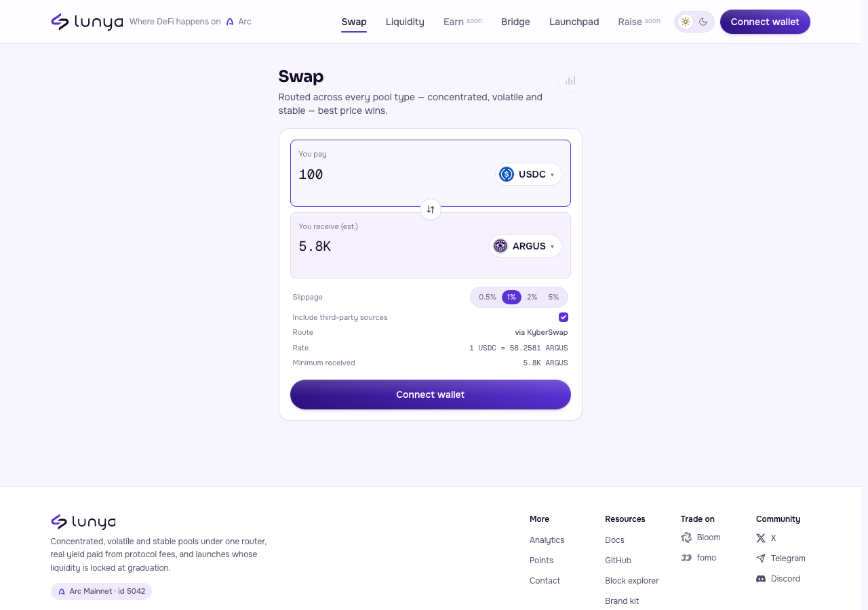The height and width of the screenshot is (610, 868).
Task: Switch to dark theme moon icon
Action: click(703, 22)
